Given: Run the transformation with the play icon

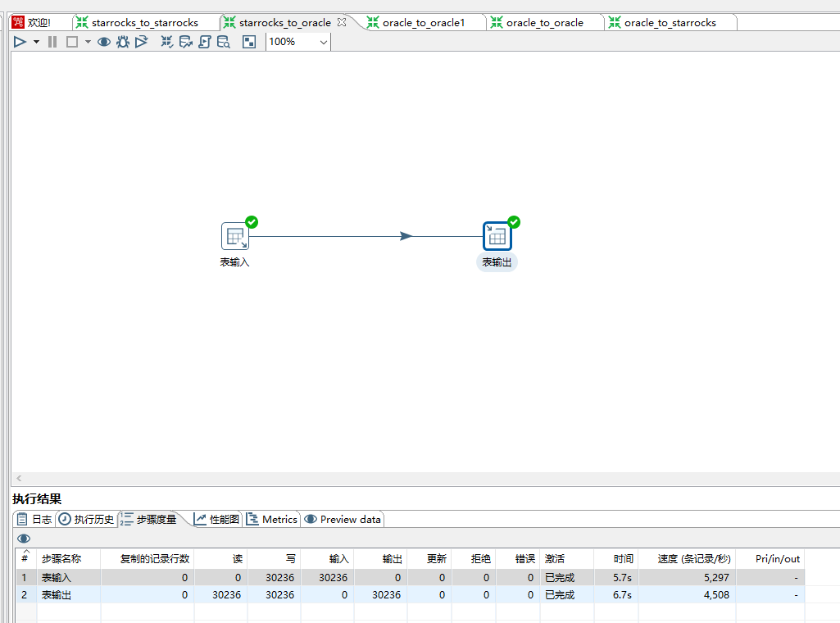Looking at the screenshot, I should click(x=20, y=42).
